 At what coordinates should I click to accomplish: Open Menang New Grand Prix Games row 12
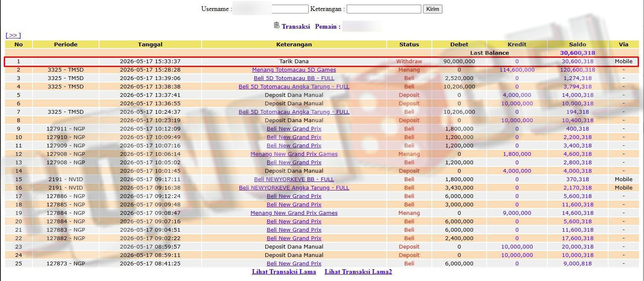coord(294,154)
